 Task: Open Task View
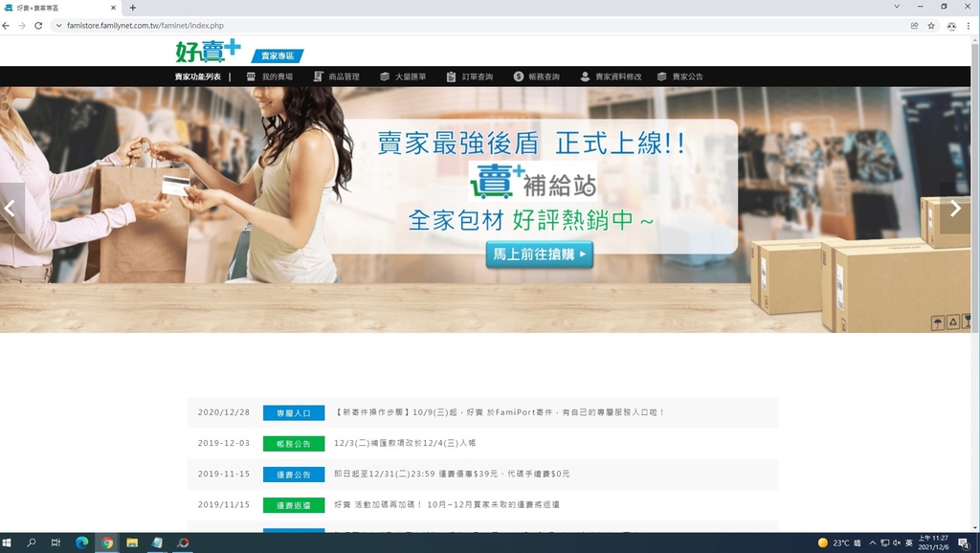pyautogui.click(x=56, y=543)
